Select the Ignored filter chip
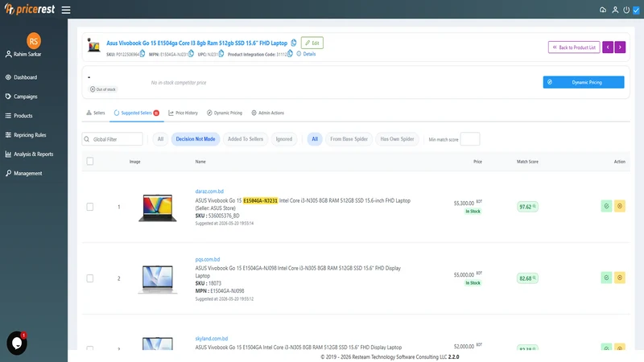The width and height of the screenshot is (644, 362). [x=284, y=139]
